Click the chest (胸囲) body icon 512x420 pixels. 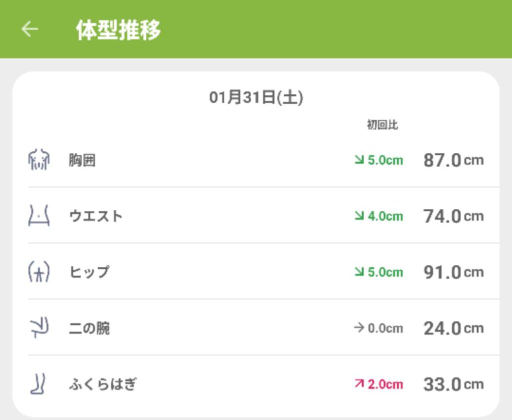[x=38, y=160]
